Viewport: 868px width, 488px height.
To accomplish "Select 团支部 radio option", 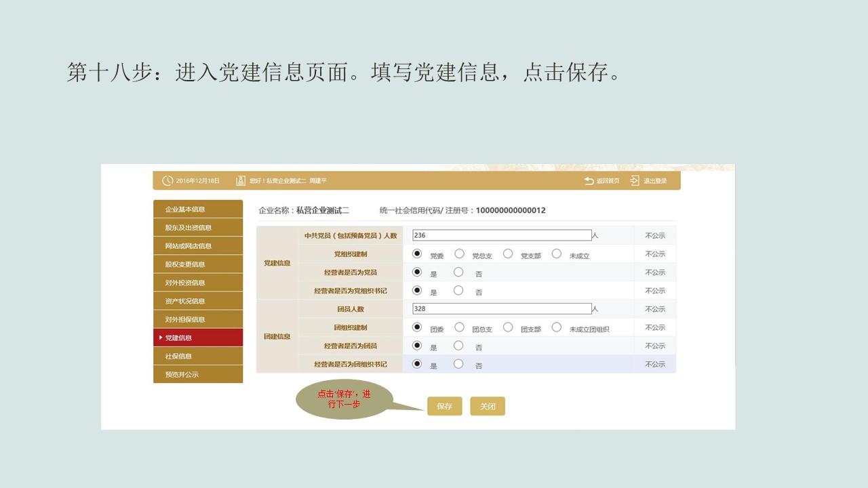I will pos(508,327).
